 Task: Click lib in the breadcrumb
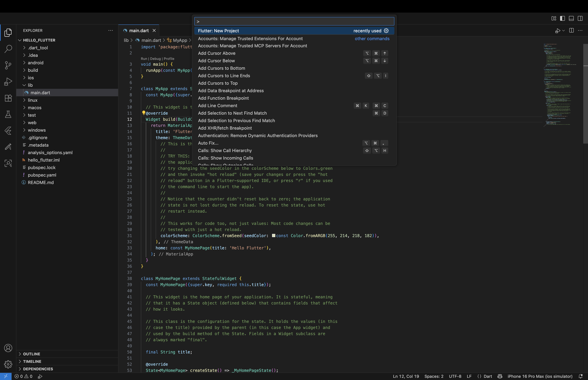[x=126, y=40]
